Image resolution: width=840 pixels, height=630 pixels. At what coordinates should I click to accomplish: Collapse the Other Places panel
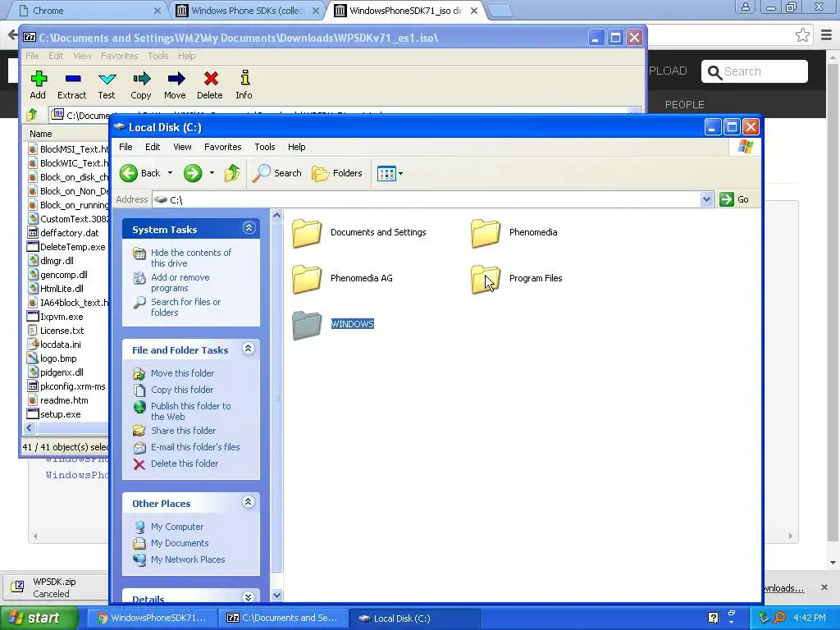coord(249,502)
